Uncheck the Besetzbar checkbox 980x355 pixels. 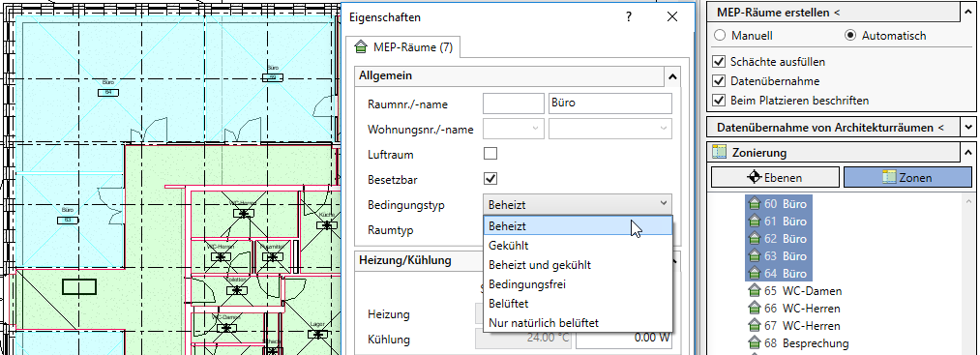(x=490, y=179)
